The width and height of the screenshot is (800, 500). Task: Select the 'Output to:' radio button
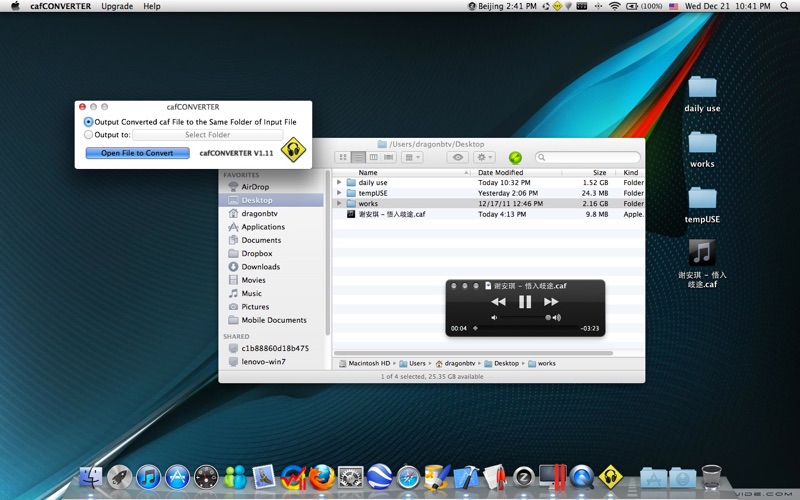[89, 135]
